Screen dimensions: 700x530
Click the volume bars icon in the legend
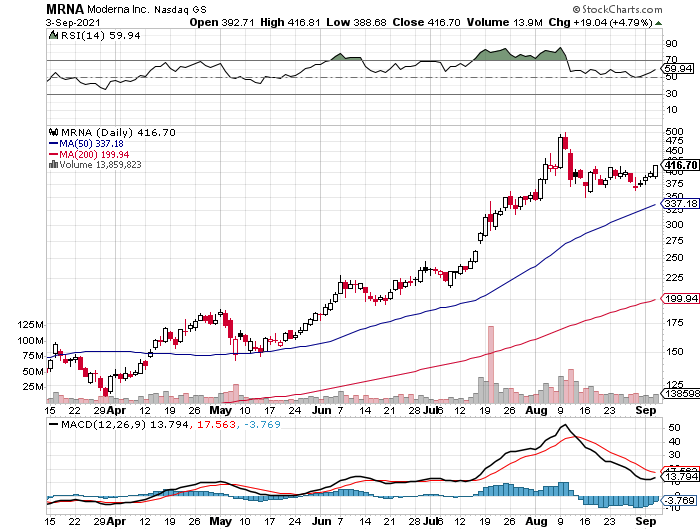tap(54, 164)
